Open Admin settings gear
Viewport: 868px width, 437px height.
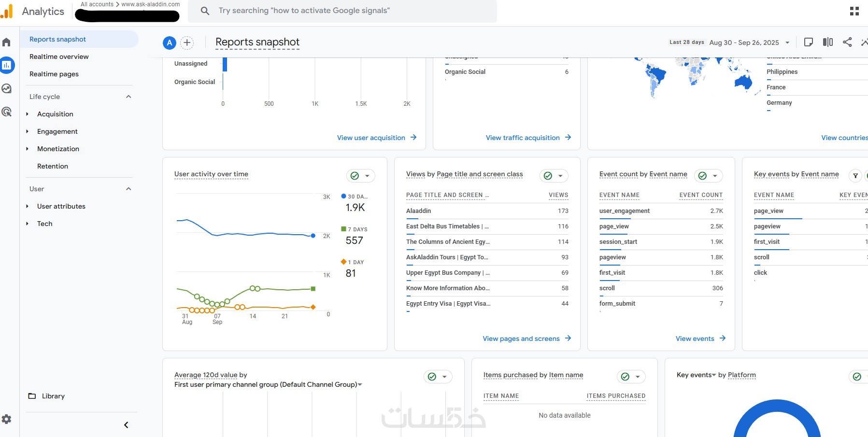click(7, 419)
